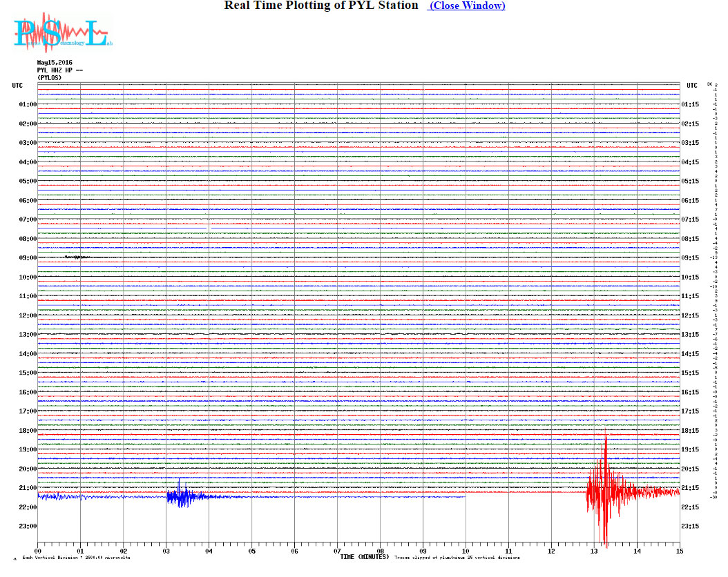Image resolution: width=728 pixels, height=577 pixels.
Task: Click minute 05 tick on bottom axis
Action: pyautogui.click(x=252, y=551)
